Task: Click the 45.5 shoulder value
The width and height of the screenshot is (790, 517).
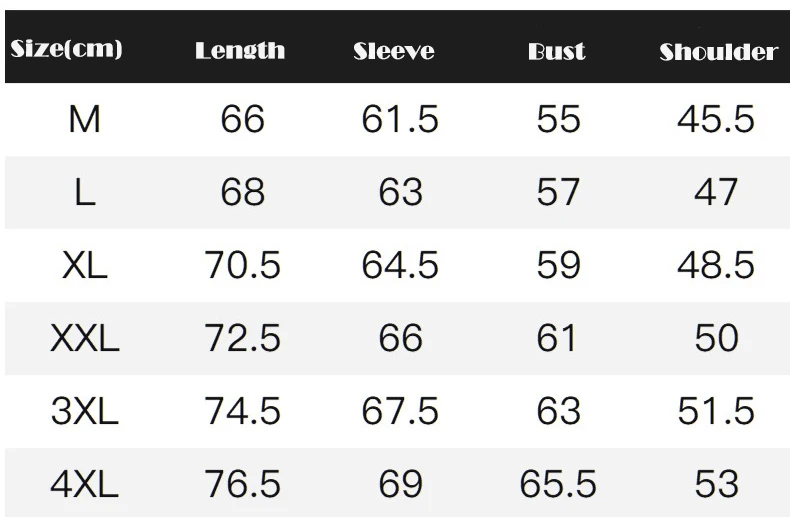Action: (x=716, y=120)
